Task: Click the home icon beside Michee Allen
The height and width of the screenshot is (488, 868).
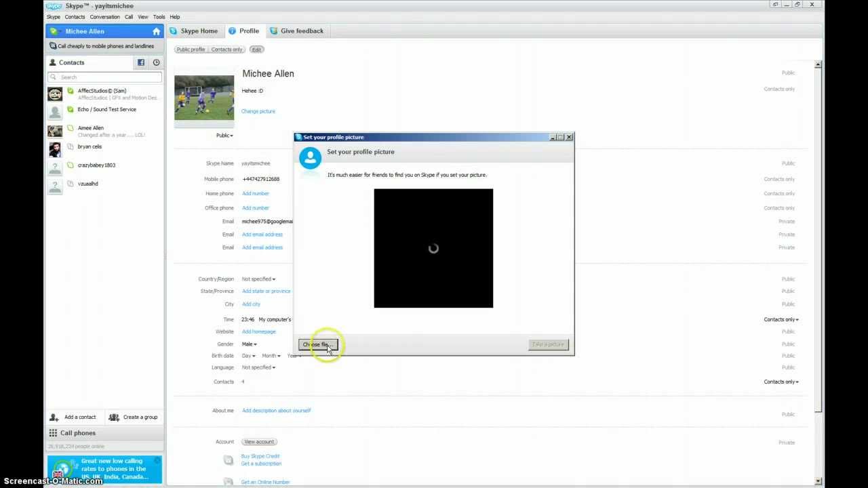Action: click(157, 31)
